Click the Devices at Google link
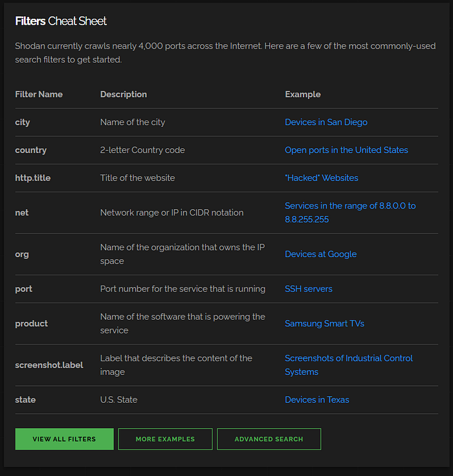The image size is (453, 476). (320, 254)
